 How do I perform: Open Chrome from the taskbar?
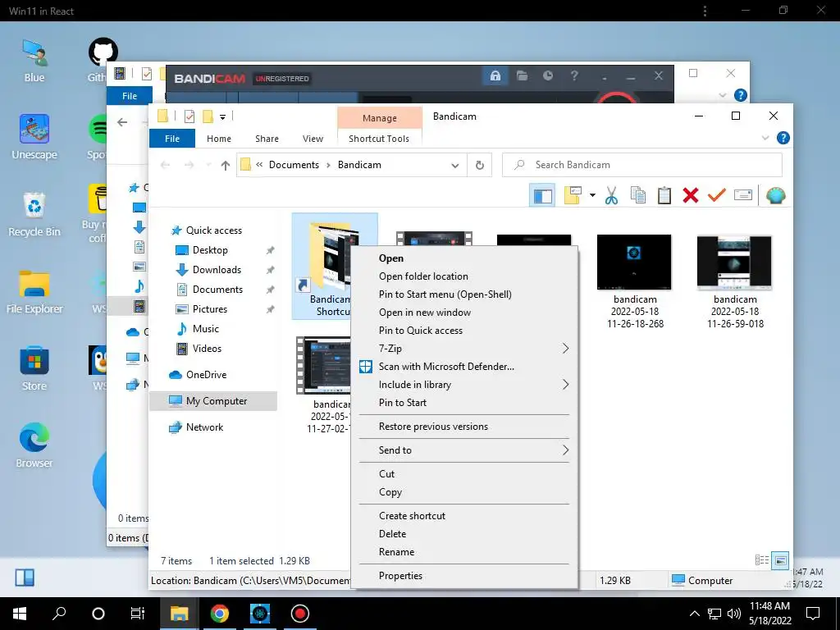tap(219, 614)
